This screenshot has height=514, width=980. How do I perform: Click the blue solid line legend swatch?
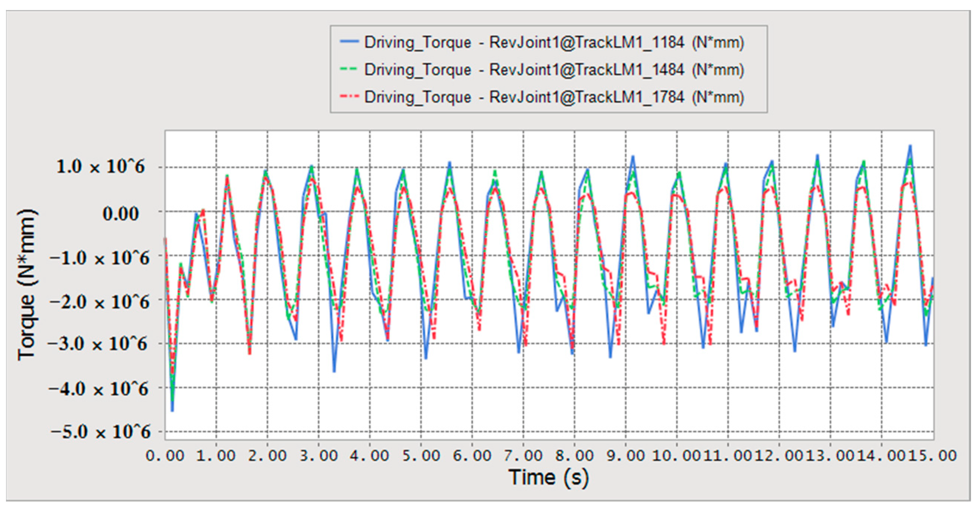click(x=349, y=42)
